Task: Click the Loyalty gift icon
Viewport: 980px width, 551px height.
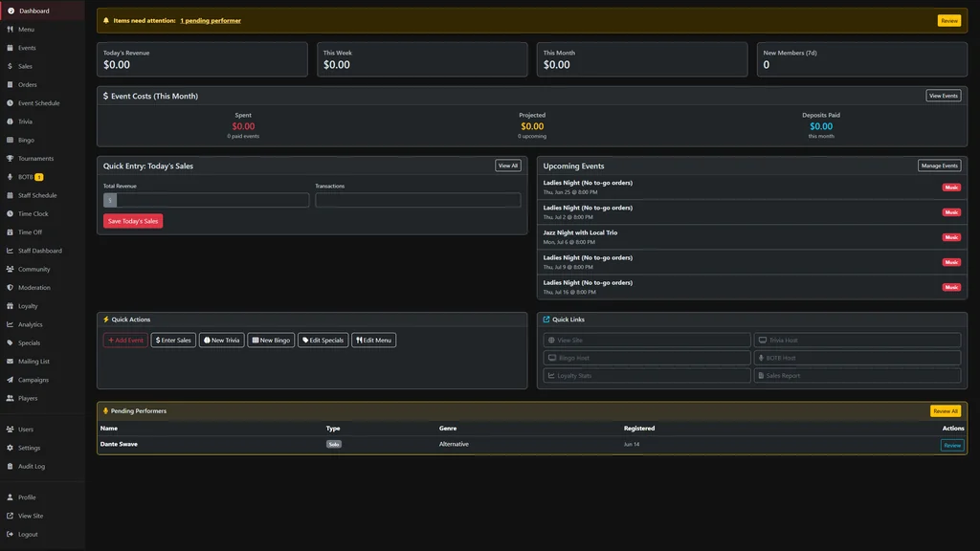Action: pos(10,306)
